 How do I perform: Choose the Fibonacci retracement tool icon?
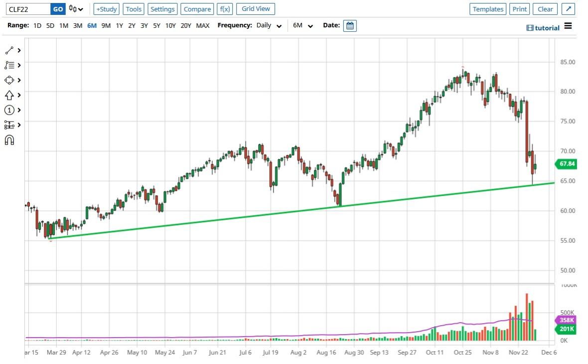pos(9,65)
